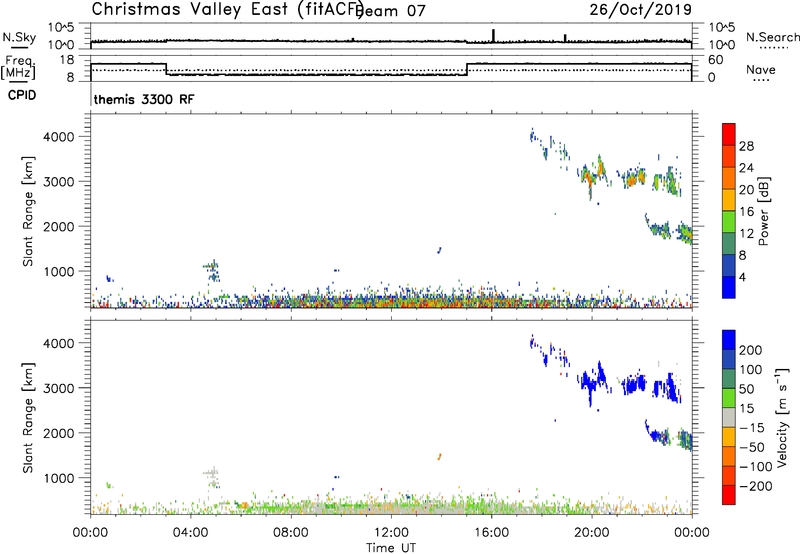
Task: Click the '12:00' time tick label
Action: pos(391,533)
